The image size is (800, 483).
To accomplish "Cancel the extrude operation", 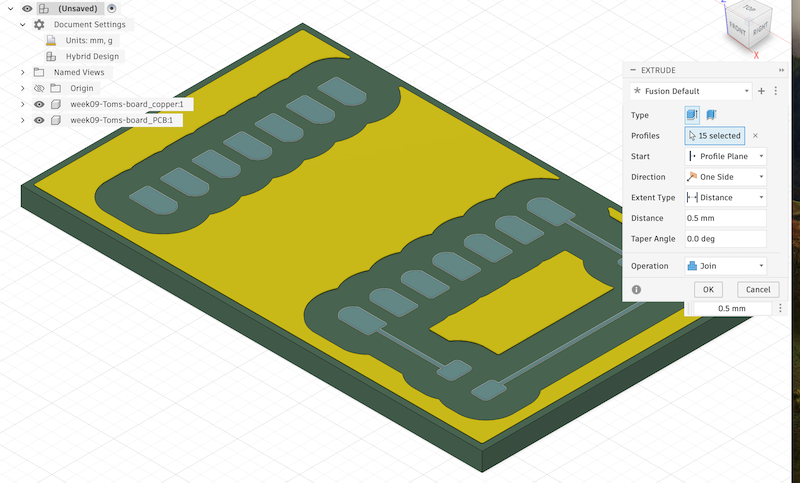I will click(758, 290).
